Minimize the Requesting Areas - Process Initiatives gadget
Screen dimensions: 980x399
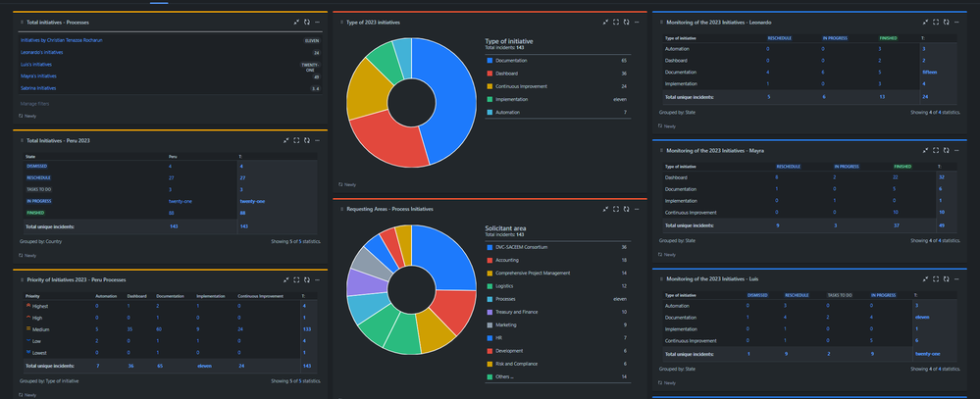[605, 209]
